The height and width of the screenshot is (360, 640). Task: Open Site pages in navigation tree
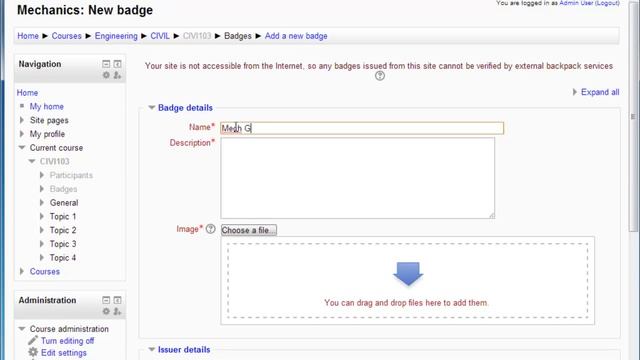pos(49,120)
